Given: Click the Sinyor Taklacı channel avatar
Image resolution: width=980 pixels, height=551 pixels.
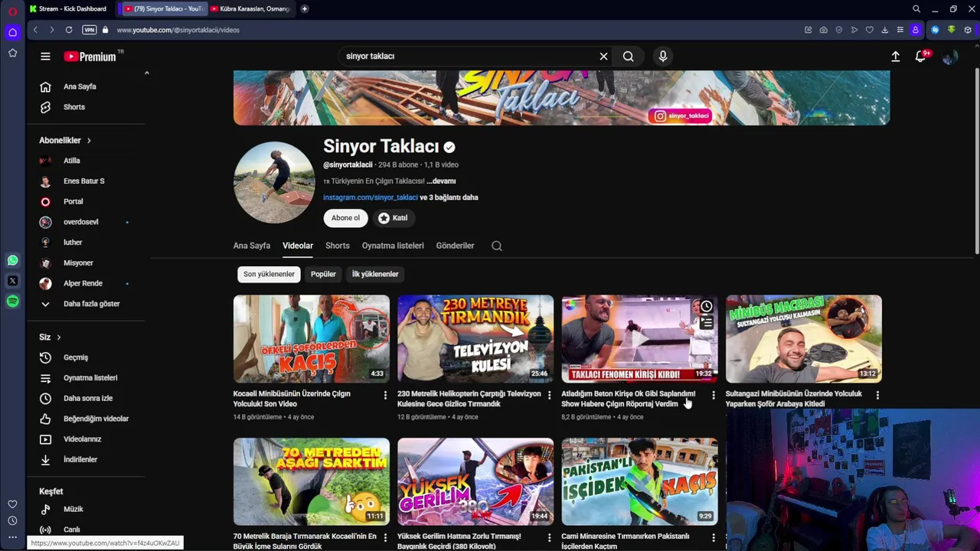Looking at the screenshot, I should click(x=274, y=182).
